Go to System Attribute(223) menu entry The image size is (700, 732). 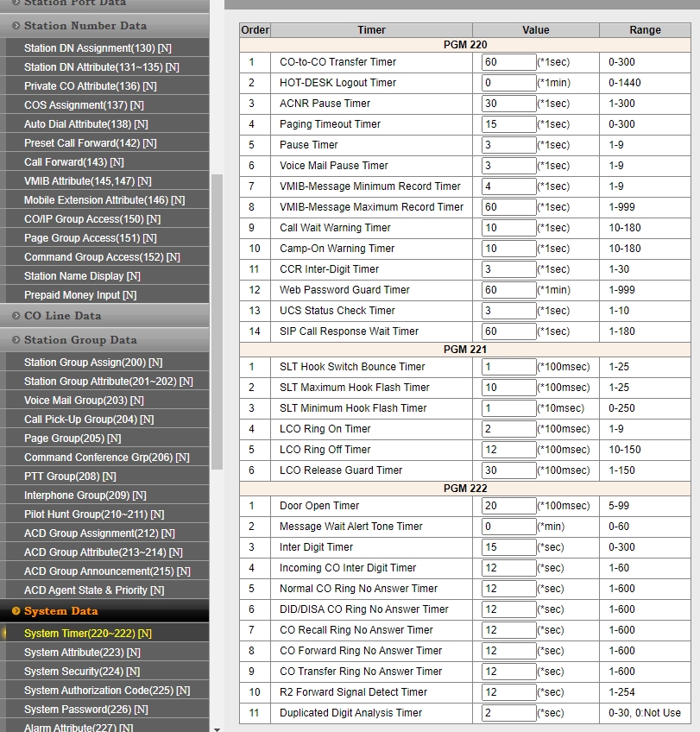82,653
